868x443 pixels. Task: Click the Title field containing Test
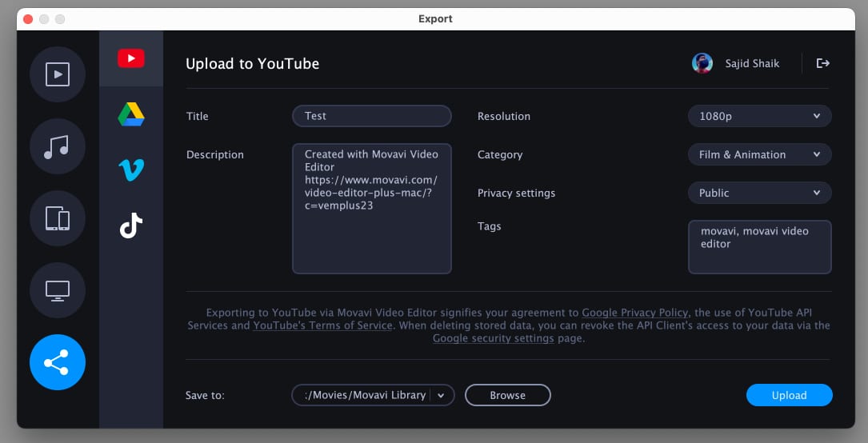(372, 116)
